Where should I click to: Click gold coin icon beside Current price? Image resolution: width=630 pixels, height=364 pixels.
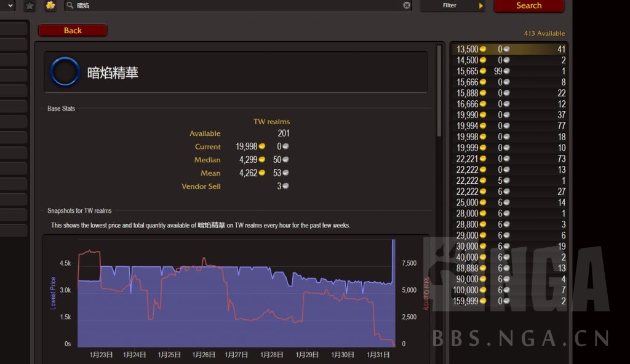(x=262, y=146)
